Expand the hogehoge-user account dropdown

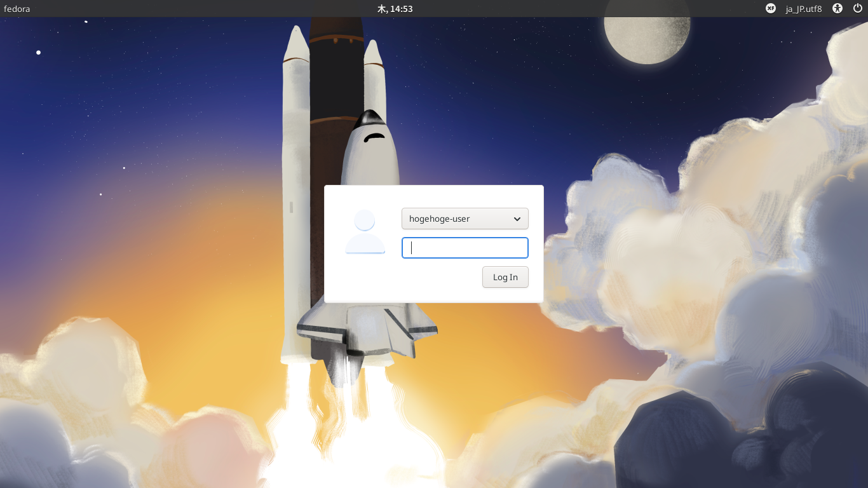pyautogui.click(x=465, y=219)
